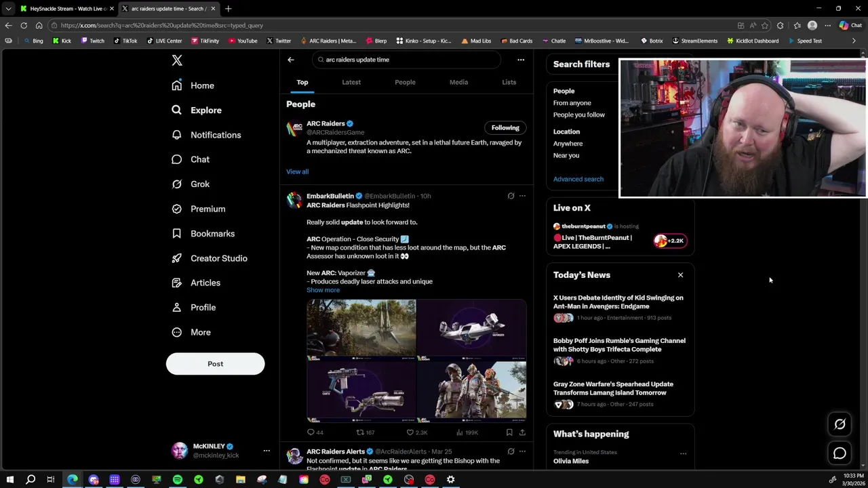Viewport: 868px width, 488px height.
Task: Select the Top search tab
Action: pyautogui.click(x=302, y=82)
